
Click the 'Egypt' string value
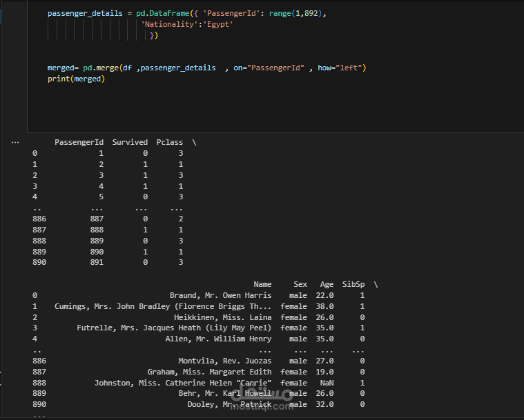click(218, 24)
